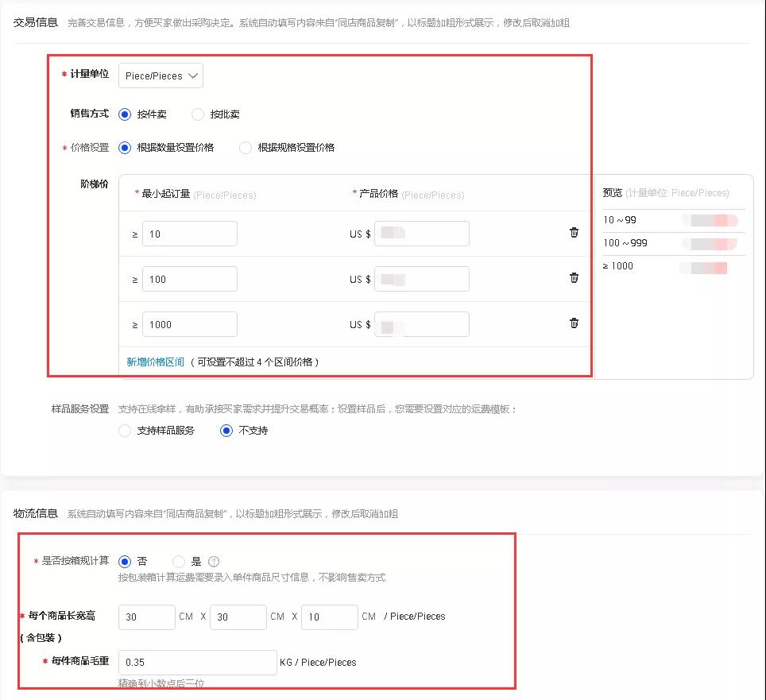Select the 按批卖 selling method
766x700 pixels.
(x=198, y=114)
